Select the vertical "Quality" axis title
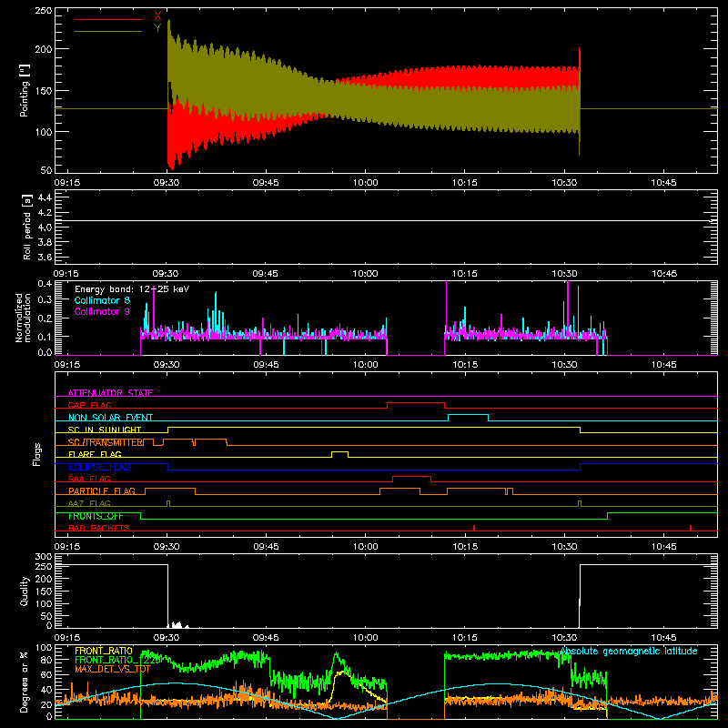This screenshot has width=728, height=728. (25, 591)
